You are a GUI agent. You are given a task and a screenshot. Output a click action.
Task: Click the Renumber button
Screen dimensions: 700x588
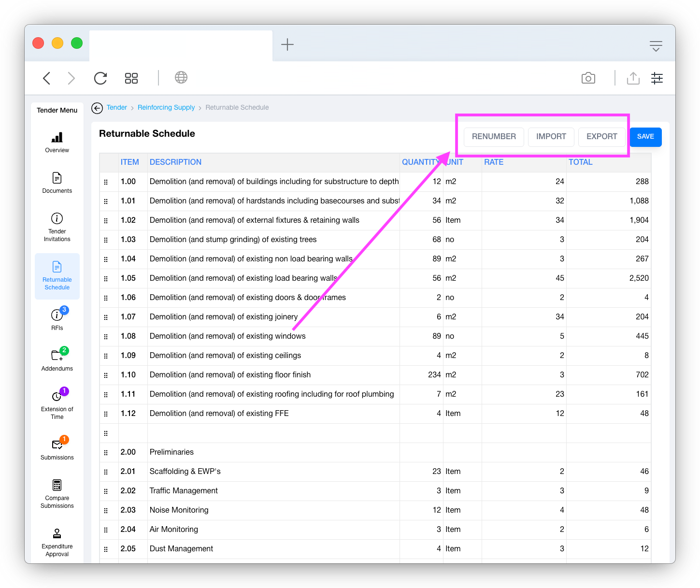(494, 137)
